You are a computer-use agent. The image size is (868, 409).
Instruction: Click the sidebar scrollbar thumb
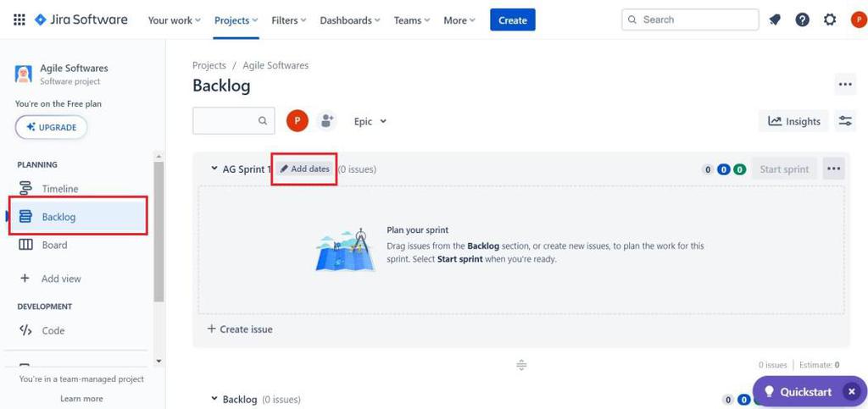159,232
